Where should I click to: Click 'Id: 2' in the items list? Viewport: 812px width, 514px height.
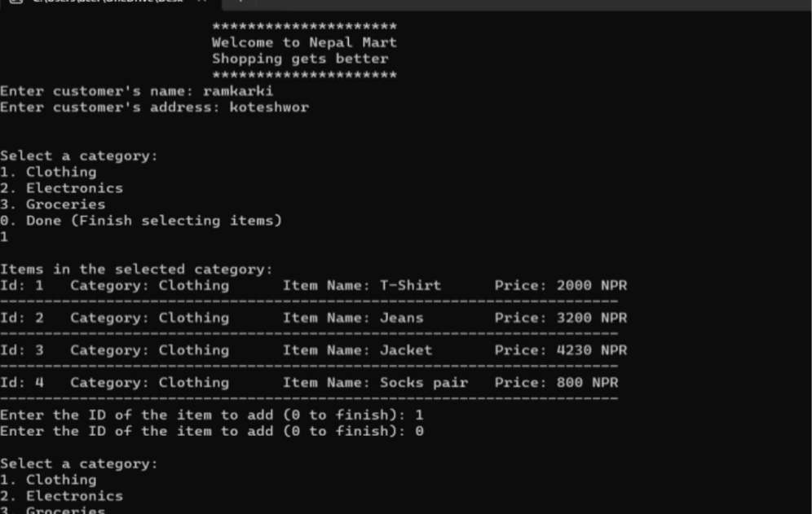[x=22, y=318]
